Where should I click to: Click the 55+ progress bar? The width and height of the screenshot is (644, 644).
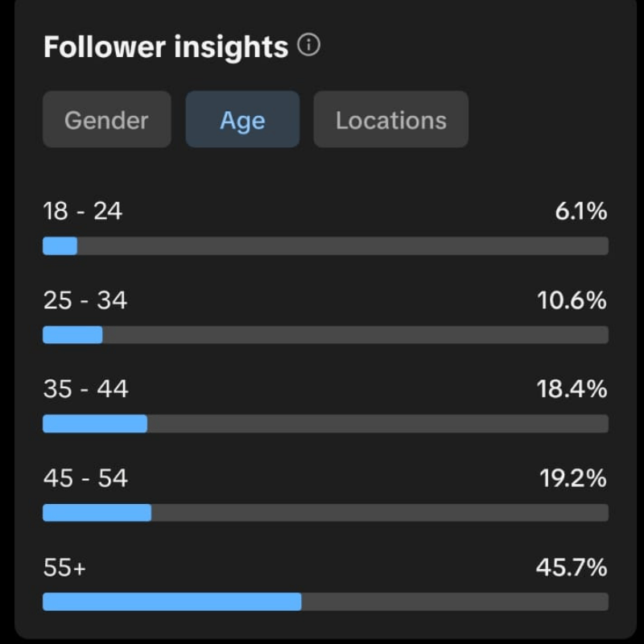325,601
